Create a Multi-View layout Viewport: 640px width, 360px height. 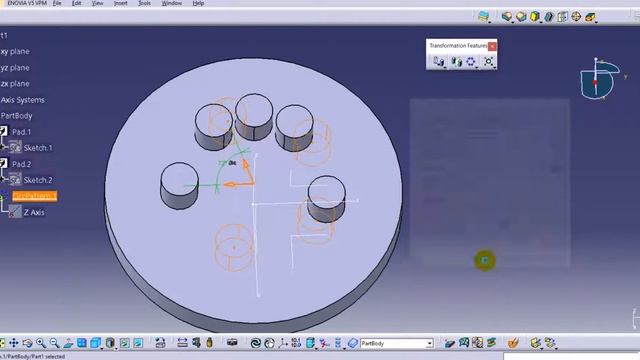click(x=82, y=343)
